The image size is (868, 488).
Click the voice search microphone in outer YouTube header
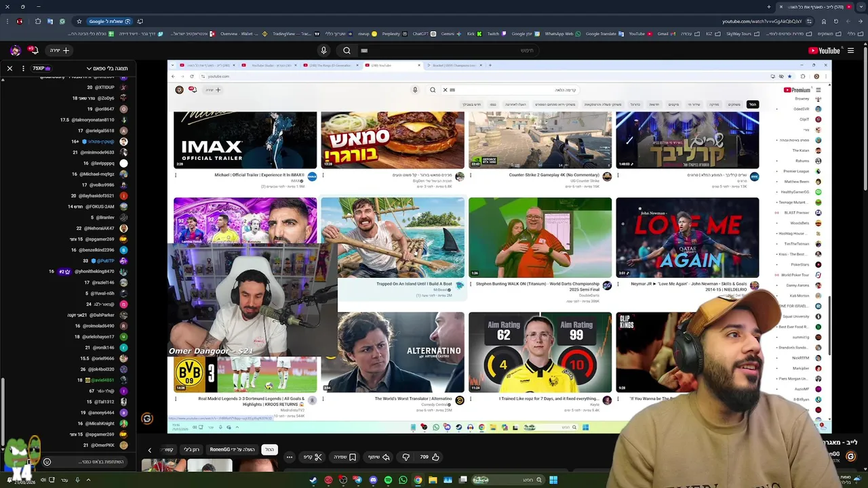[x=323, y=50]
